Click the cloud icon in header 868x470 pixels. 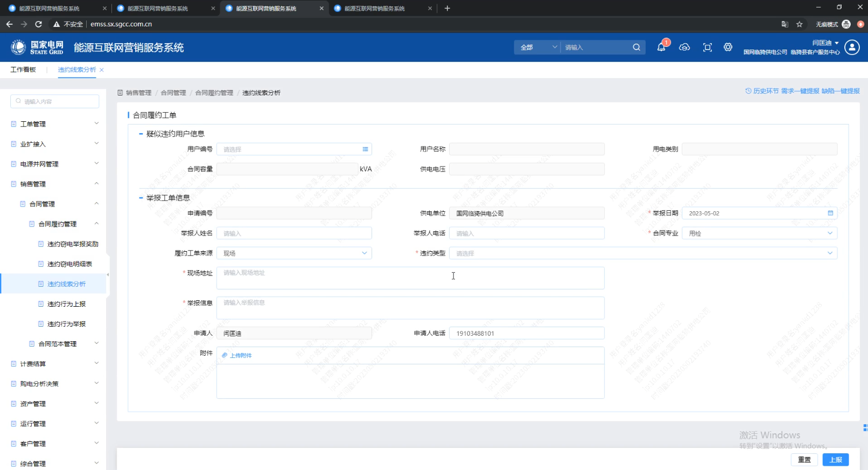[684, 47]
